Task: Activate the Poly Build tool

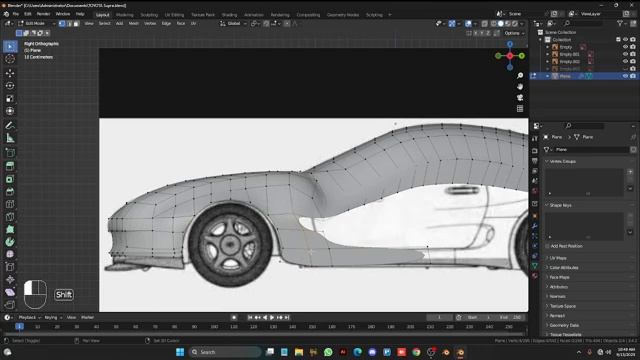Action: click(x=10, y=229)
